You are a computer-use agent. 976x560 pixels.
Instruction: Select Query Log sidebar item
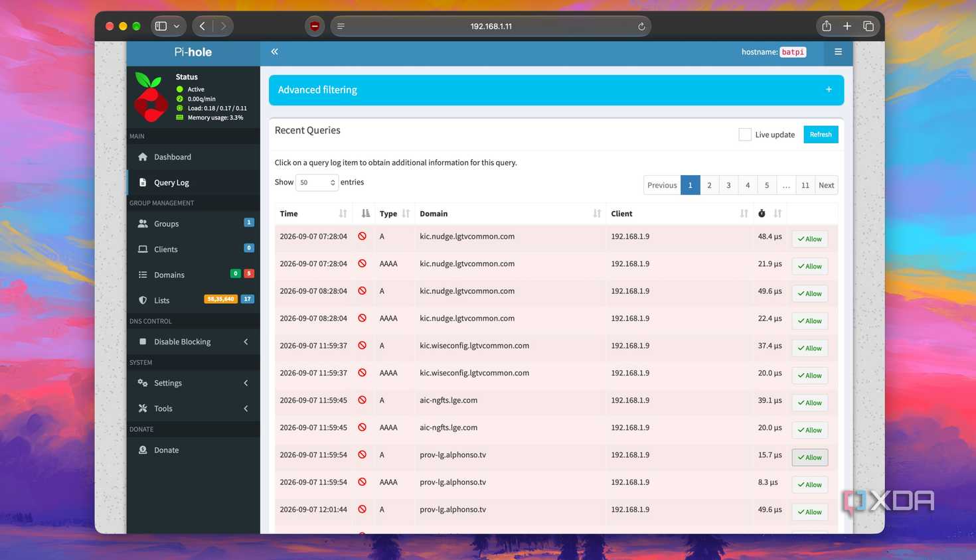[193, 182]
